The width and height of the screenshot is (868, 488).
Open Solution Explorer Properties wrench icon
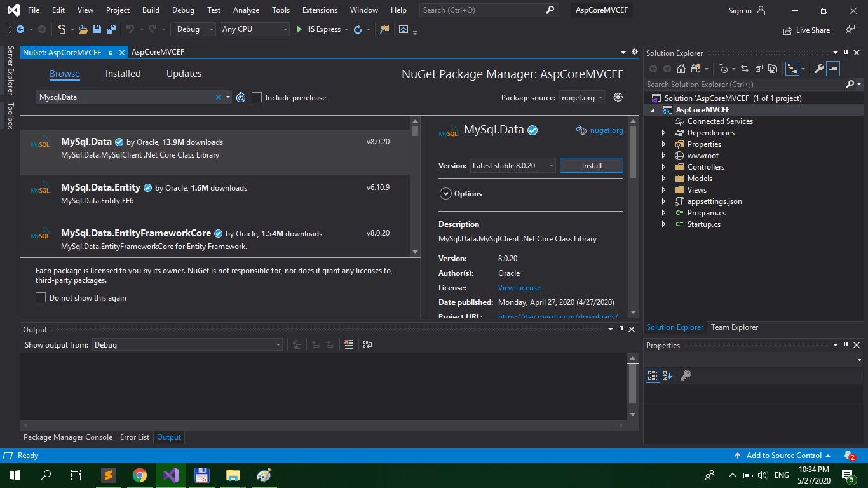[x=819, y=69]
